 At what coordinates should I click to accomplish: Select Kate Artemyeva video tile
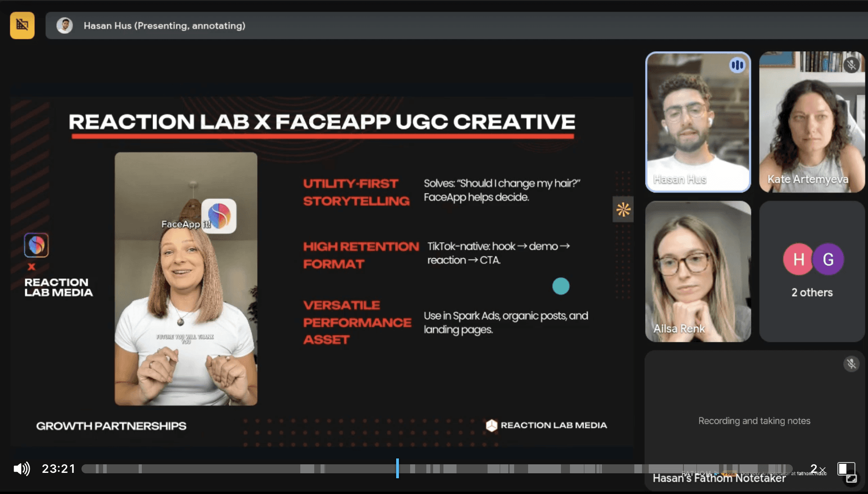[x=811, y=122]
